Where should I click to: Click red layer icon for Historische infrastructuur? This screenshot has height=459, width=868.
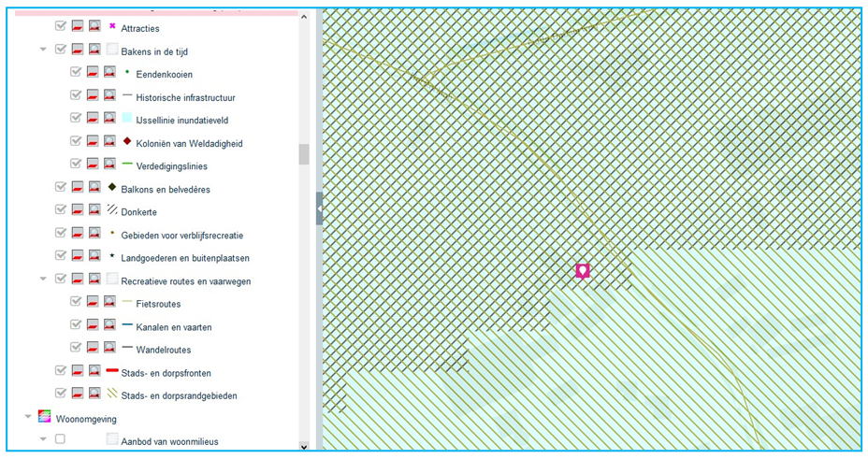pyautogui.click(x=93, y=95)
